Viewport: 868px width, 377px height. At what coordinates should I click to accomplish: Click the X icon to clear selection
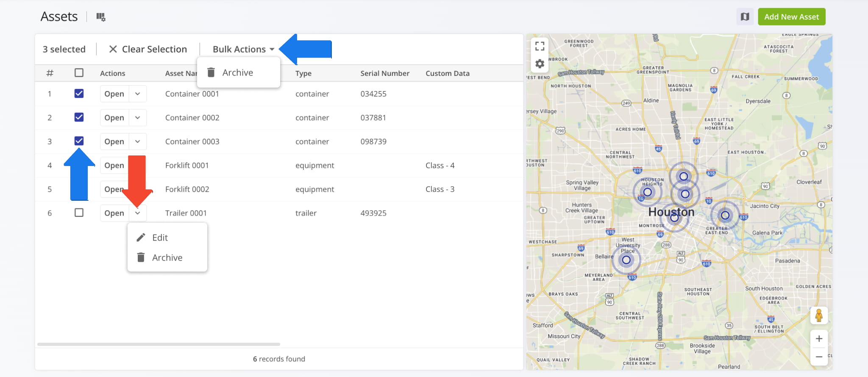[113, 49]
